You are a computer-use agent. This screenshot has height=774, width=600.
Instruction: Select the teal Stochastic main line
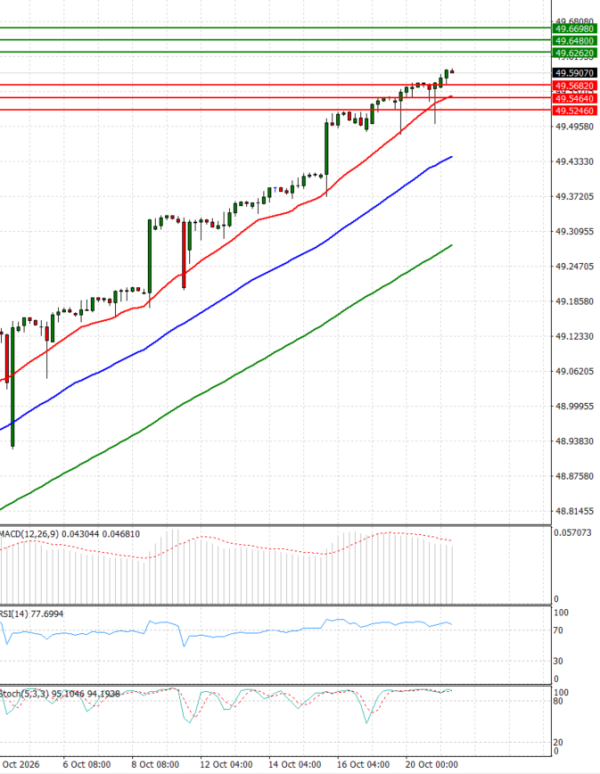pos(367,721)
